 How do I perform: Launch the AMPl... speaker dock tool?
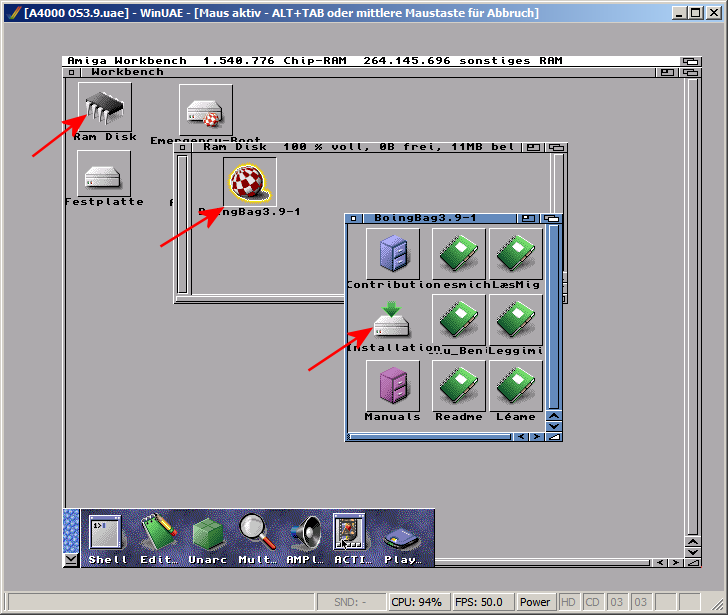click(x=305, y=538)
